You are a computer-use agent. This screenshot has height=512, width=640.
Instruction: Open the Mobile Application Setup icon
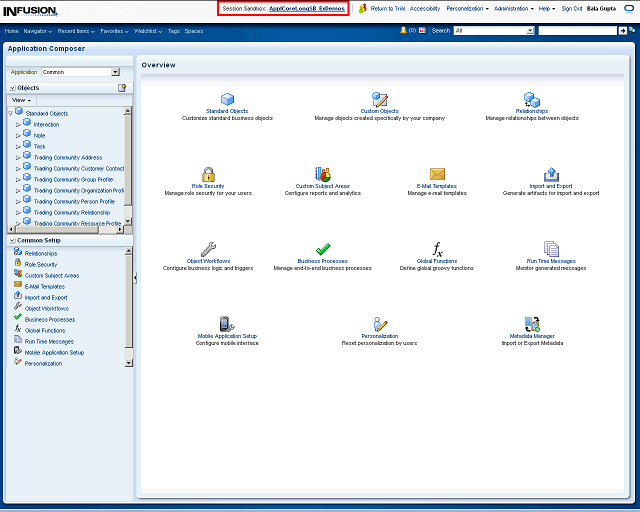tap(227, 324)
